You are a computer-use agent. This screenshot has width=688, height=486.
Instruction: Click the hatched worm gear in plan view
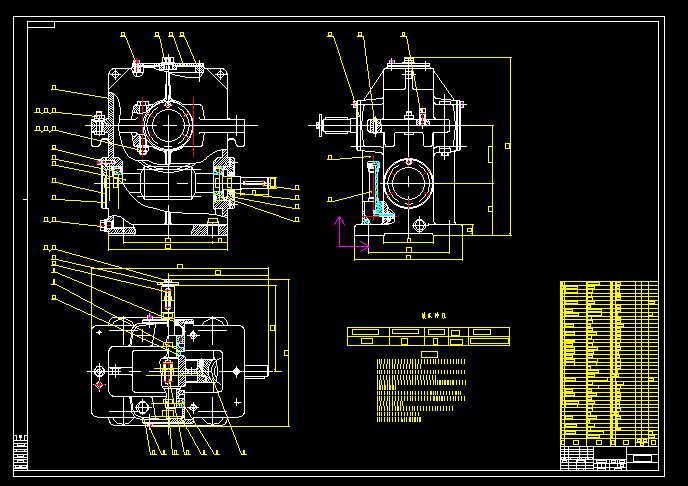(x=210, y=371)
